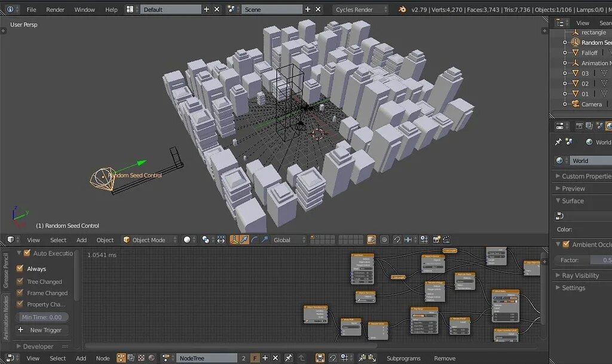Select texture nodes checkerboard tree type icon

(141, 358)
